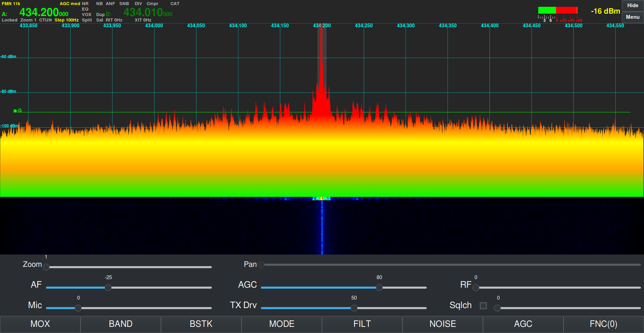Open the AGC menu in bottom toolbar
Screen dimensions: 644x333
523,324
